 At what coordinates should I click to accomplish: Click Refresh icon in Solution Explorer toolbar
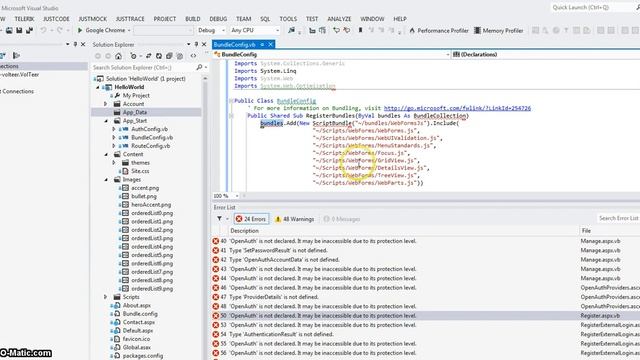coord(159,56)
